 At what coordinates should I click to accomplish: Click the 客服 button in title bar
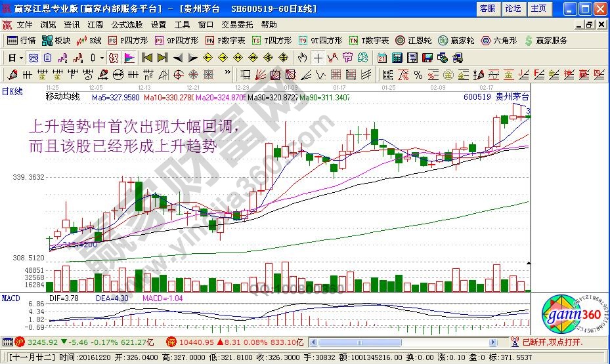click(488, 9)
